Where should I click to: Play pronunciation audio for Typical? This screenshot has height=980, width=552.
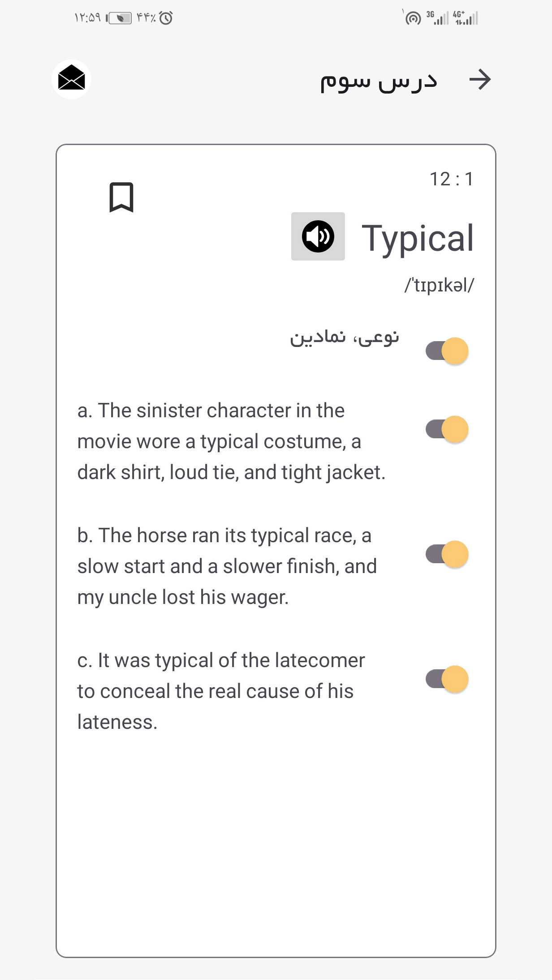[x=318, y=236]
